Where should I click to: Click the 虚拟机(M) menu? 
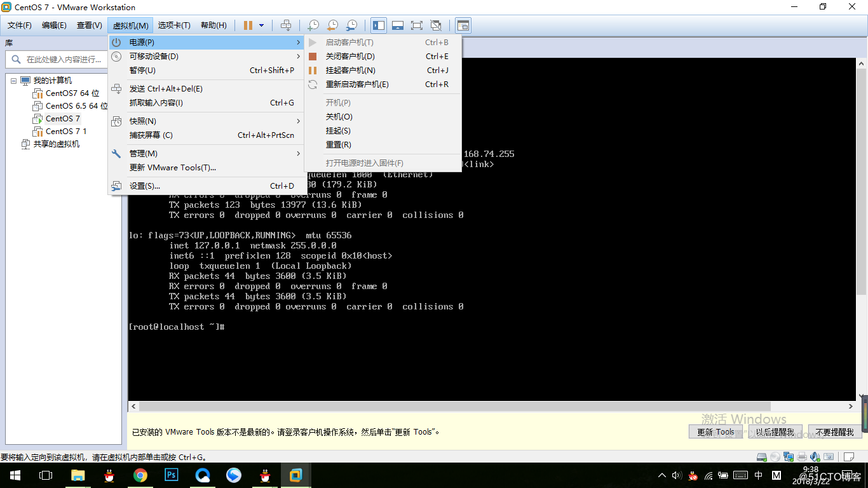131,25
